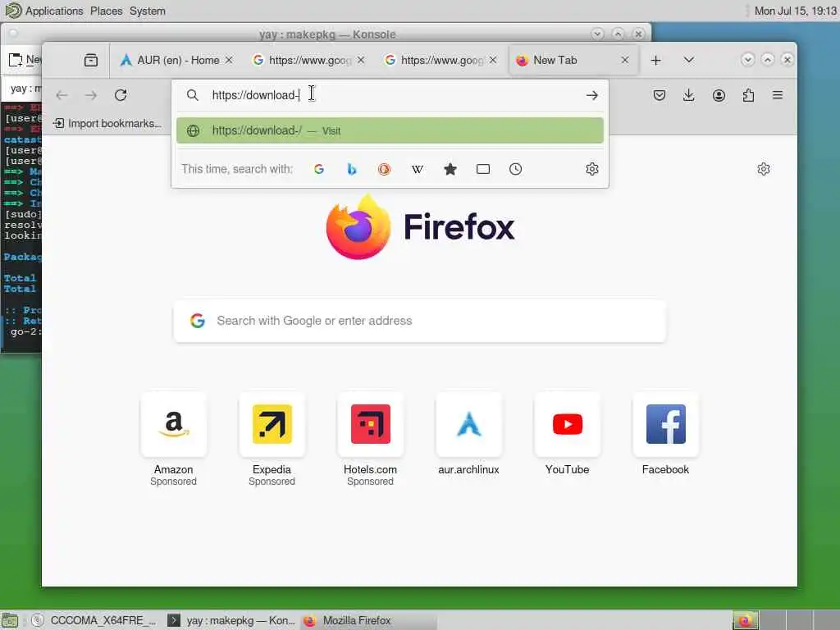This screenshot has height=630, width=840.
Task: Switch to CCCOMA_X64FRE taskbar entry
Action: click(94, 620)
